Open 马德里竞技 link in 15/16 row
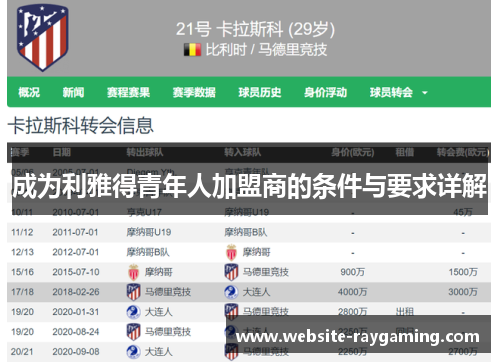The image size is (500, 362). point(266,272)
